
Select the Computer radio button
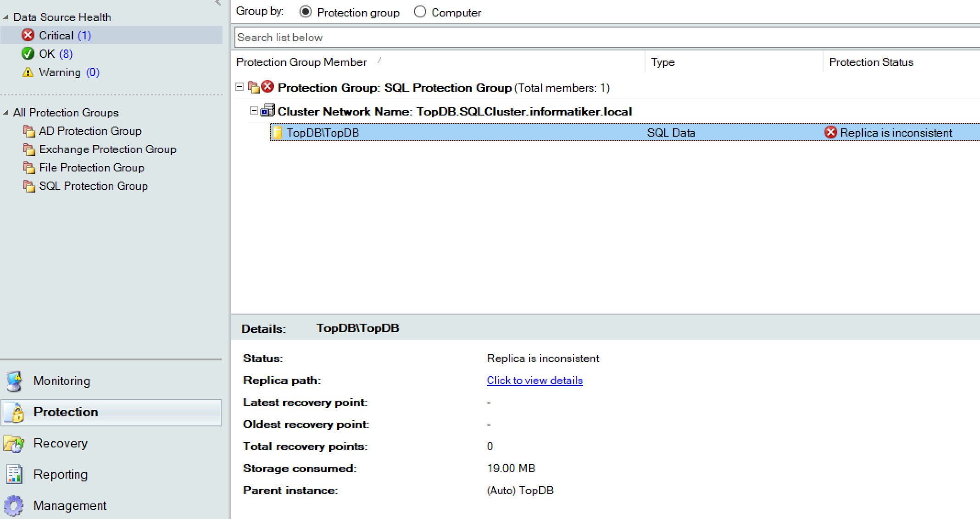(420, 12)
